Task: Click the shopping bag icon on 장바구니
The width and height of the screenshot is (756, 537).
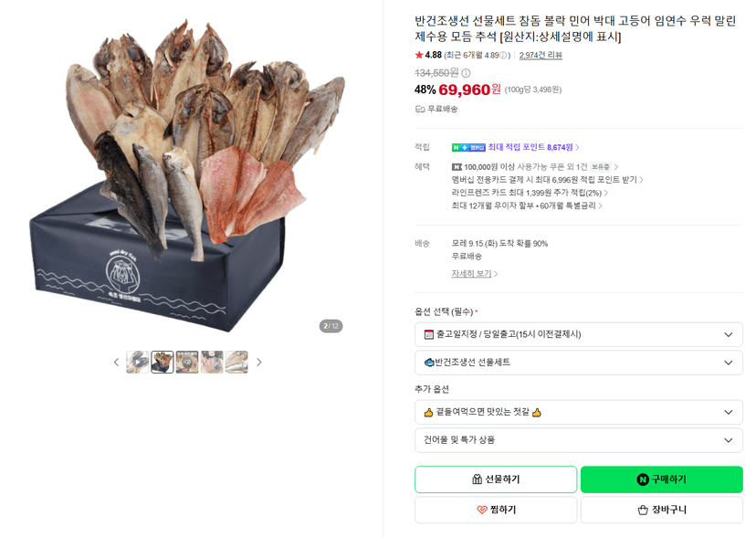Action: (x=643, y=510)
